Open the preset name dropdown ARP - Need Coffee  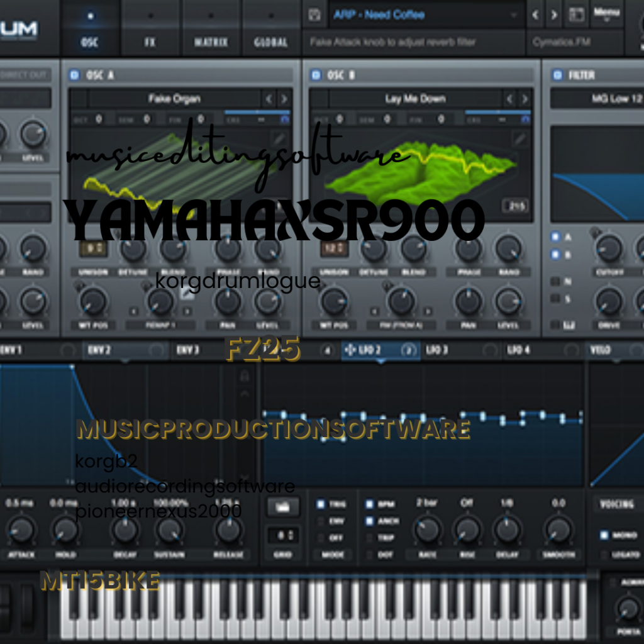426,15
